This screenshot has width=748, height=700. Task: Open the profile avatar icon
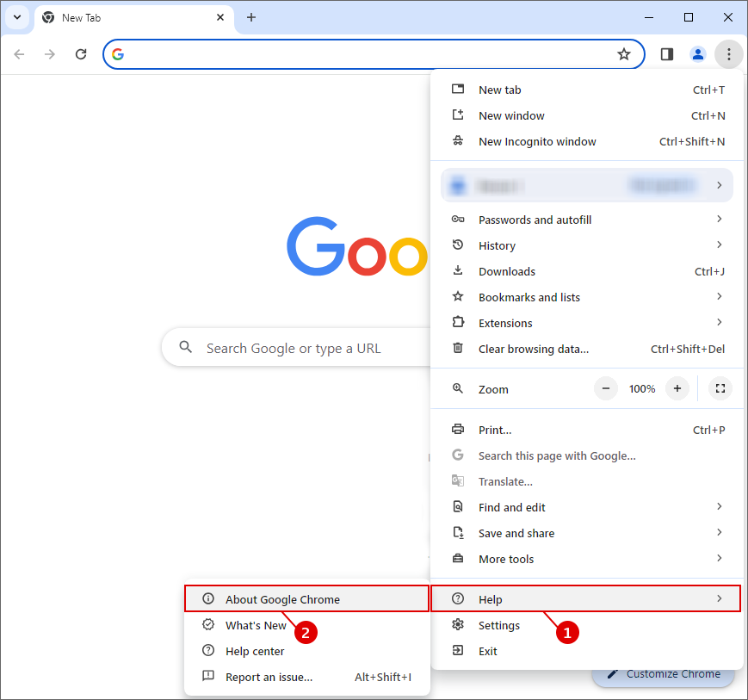[x=698, y=54]
